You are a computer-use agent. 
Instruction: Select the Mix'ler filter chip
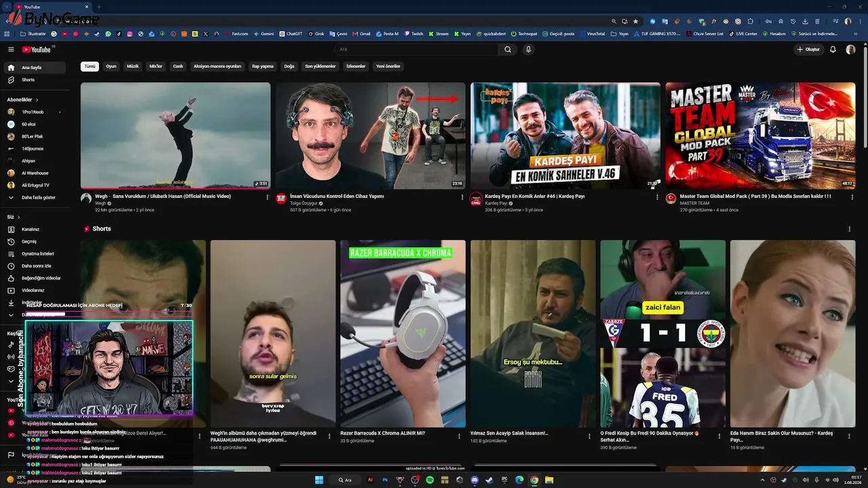tap(156, 66)
